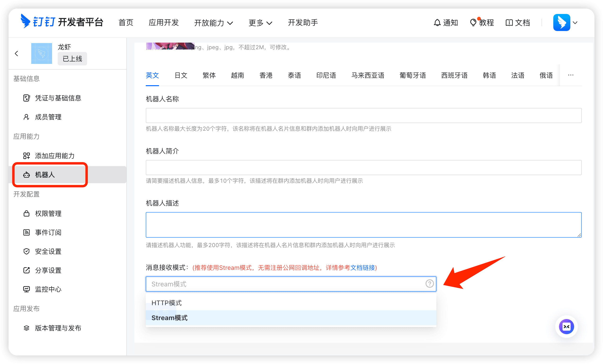Open 安全设置 using the shield icon
Screen dimensions: 603x364
(27, 251)
